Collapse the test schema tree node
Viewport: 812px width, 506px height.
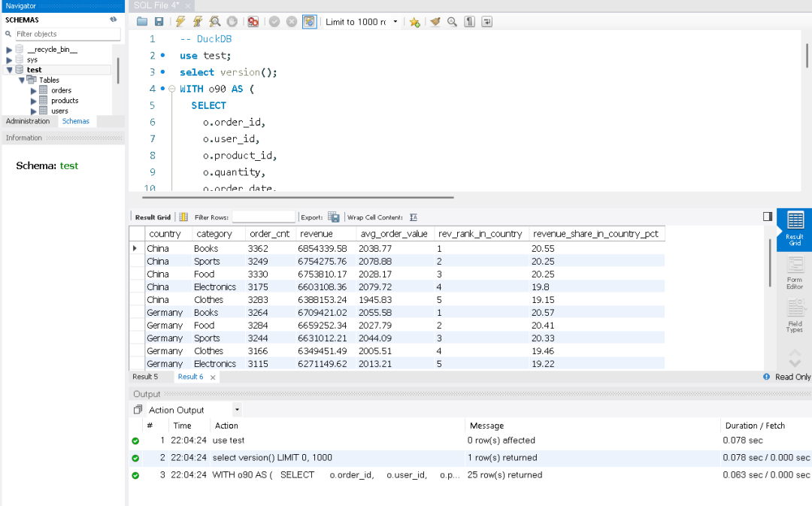click(x=10, y=70)
